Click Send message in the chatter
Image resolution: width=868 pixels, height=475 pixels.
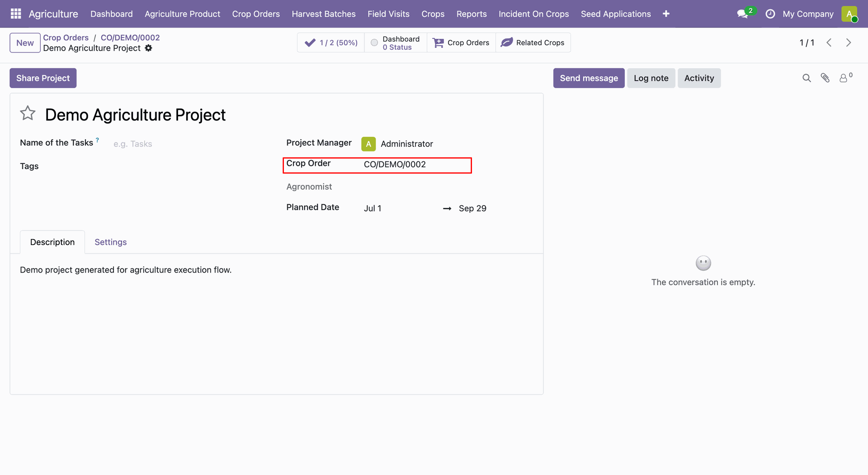click(x=589, y=78)
